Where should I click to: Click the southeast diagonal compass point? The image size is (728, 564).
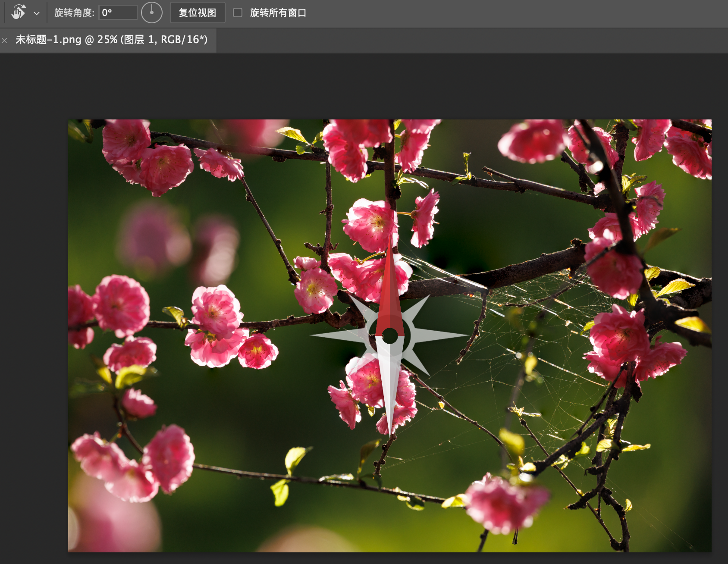click(x=418, y=365)
